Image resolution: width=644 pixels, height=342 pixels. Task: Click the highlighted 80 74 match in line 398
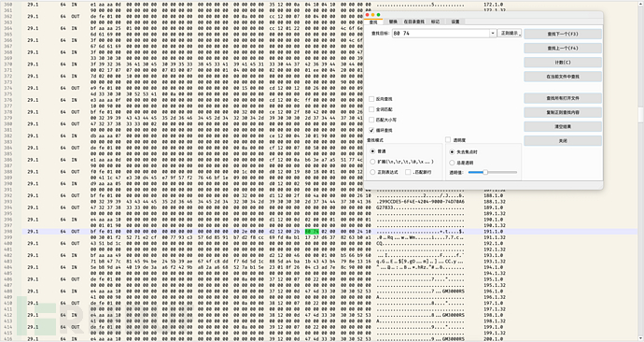click(312, 232)
